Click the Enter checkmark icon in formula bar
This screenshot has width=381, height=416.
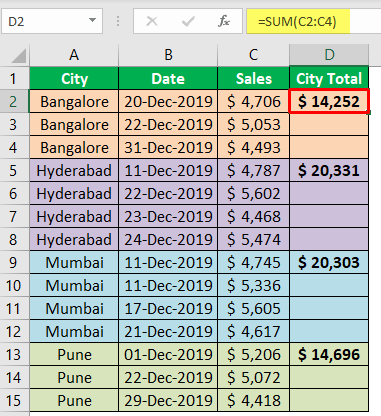pos(188,22)
